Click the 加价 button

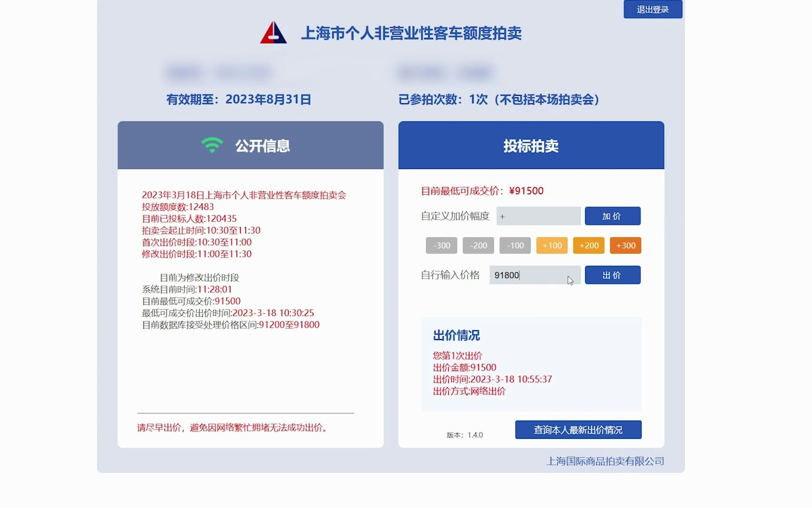[x=612, y=216]
